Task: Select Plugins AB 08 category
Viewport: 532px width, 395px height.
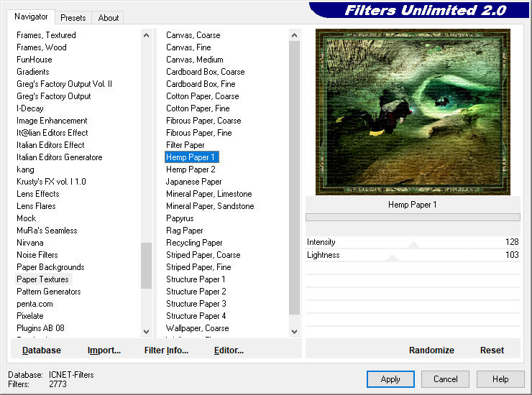Action: (x=40, y=328)
